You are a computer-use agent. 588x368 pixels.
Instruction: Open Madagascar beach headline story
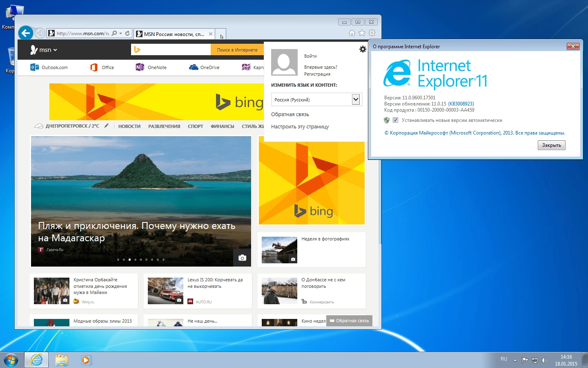[137, 232]
